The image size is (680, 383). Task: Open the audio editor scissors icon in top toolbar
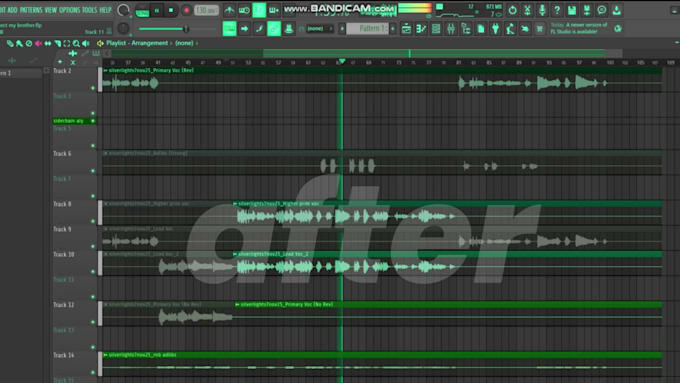point(527,10)
